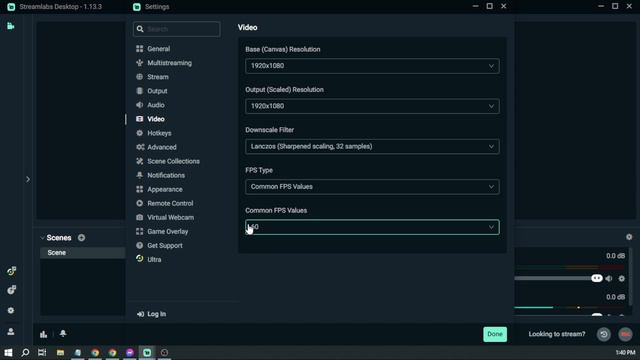The height and width of the screenshot is (360, 640).
Task: Open the Windows Start menu
Action: pos(8,352)
